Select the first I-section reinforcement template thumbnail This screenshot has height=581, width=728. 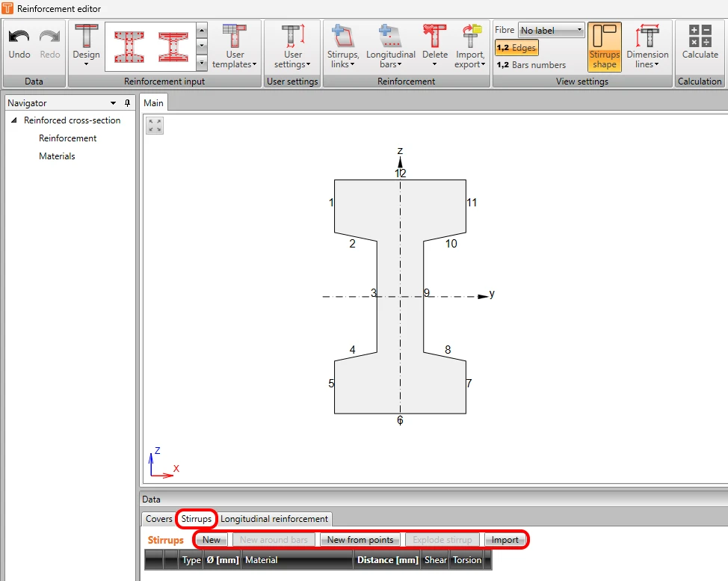[129, 47]
